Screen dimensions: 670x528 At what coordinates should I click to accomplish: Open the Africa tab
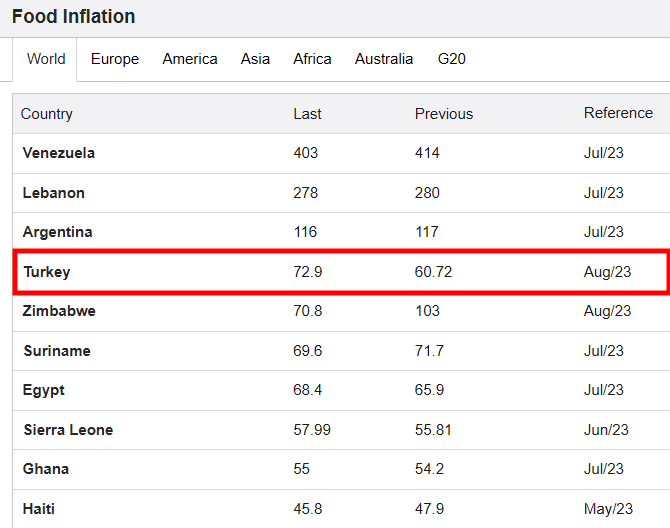[312, 59]
